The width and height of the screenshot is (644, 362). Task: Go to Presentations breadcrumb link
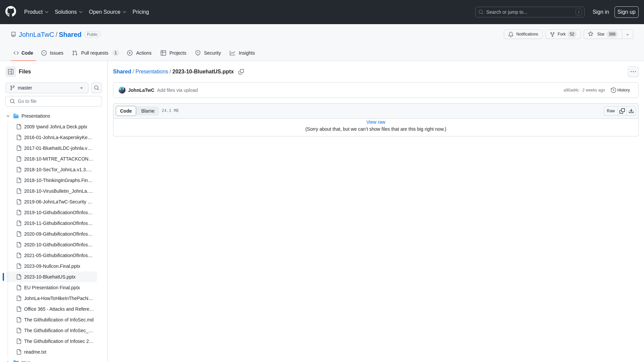pyautogui.click(x=152, y=72)
